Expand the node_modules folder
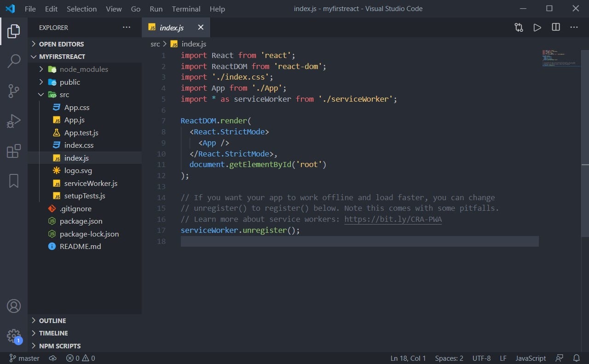The image size is (589, 364). [x=85, y=69]
